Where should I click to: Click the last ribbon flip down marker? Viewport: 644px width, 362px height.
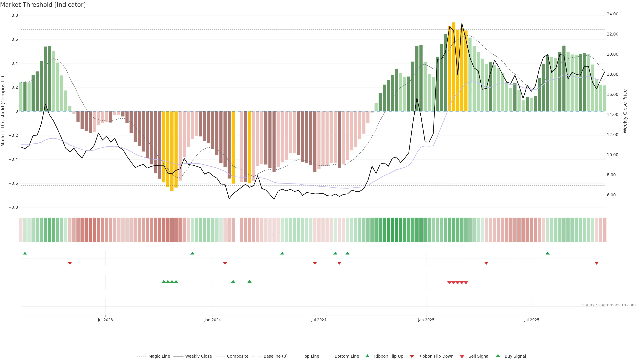click(x=597, y=263)
